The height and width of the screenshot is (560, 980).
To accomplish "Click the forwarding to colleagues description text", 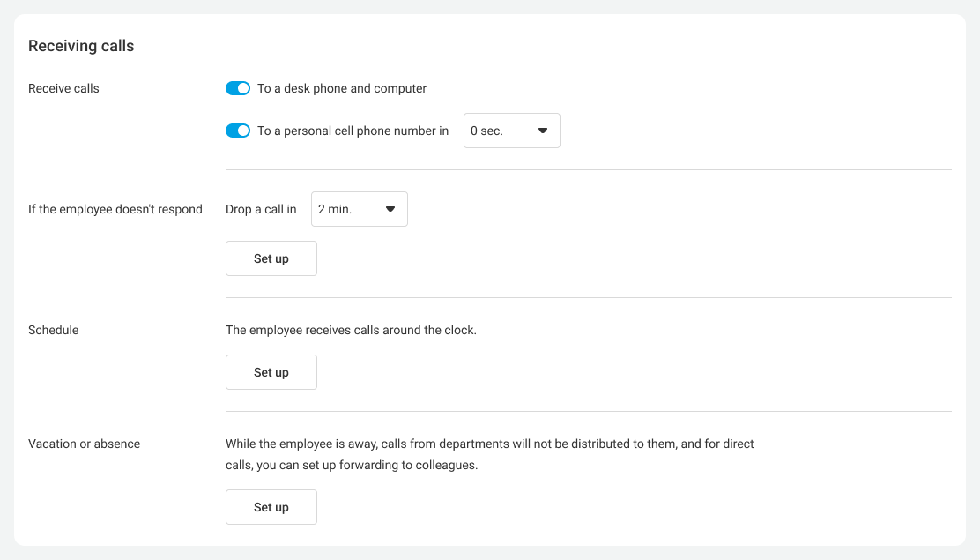I will 489,454.
